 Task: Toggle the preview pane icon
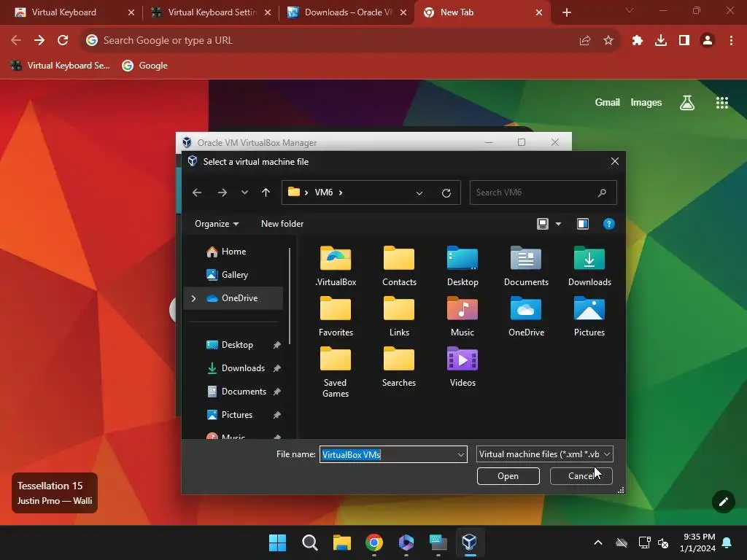tap(583, 224)
